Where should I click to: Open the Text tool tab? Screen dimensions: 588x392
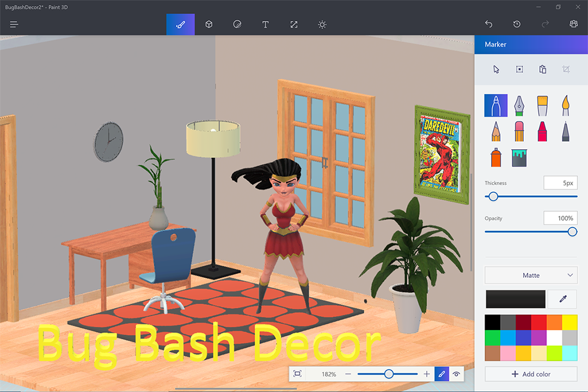tap(265, 24)
